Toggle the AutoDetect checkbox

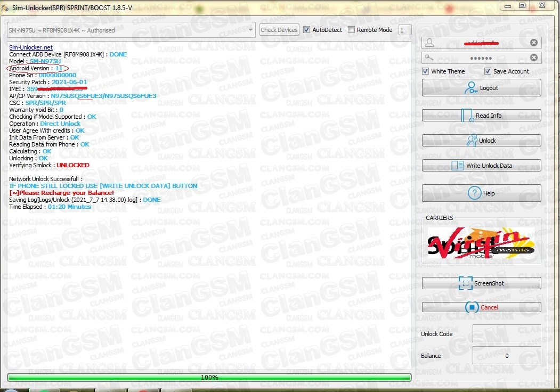point(306,30)
